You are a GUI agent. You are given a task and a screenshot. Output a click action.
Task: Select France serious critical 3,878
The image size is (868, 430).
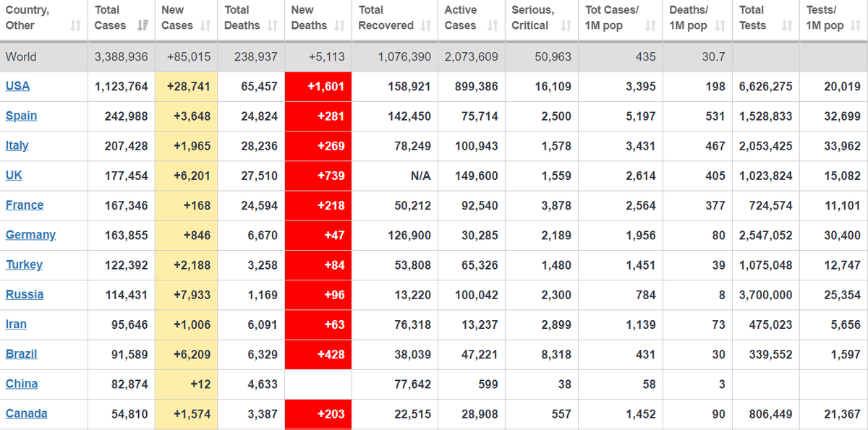(x=556, y=205)
